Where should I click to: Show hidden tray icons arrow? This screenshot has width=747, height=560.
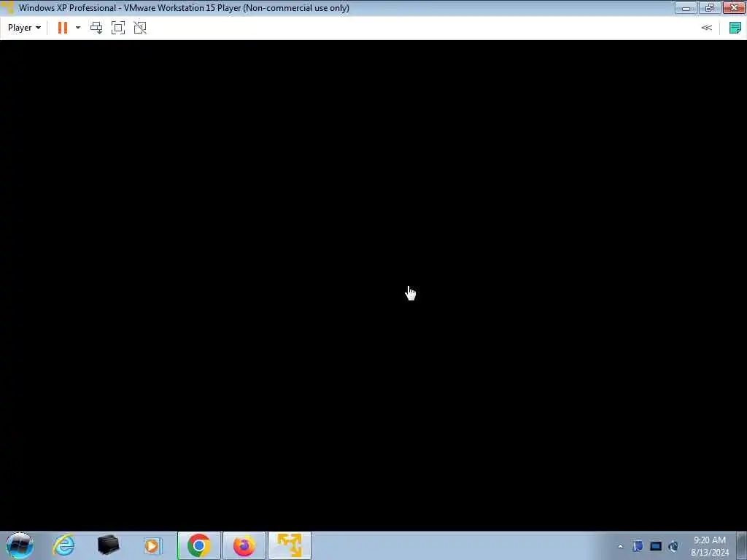click(x=620, y=546)
